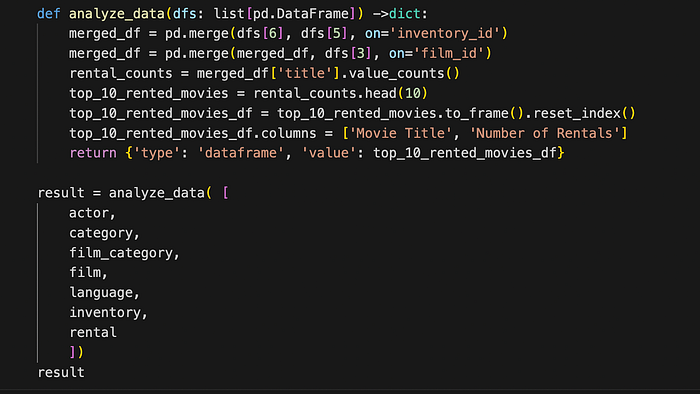Click the to_frame() method call
Viewport: 700px width, 394px height.
[x=484, y=113]
